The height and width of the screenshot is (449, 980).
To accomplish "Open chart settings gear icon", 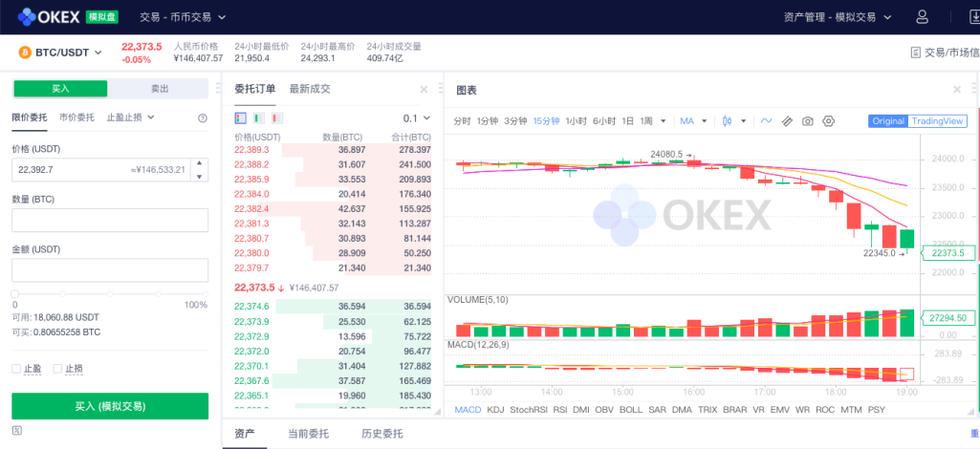I will pyautogui.click(x=829, y=121).
